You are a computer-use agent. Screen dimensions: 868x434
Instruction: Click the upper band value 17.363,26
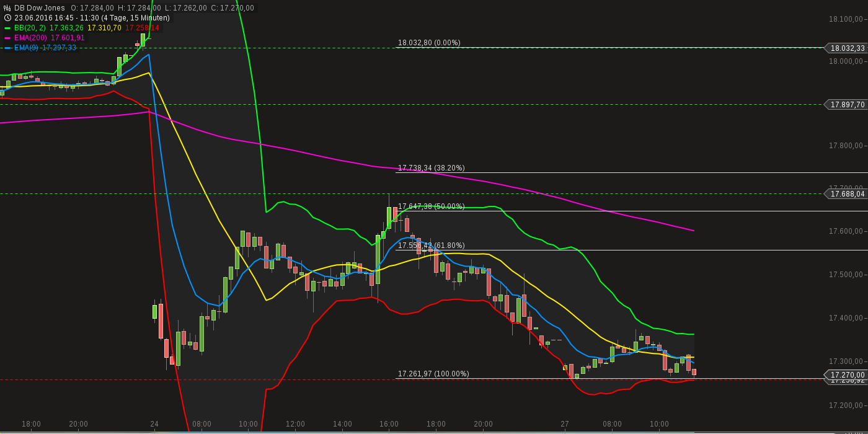coord(66,28)
